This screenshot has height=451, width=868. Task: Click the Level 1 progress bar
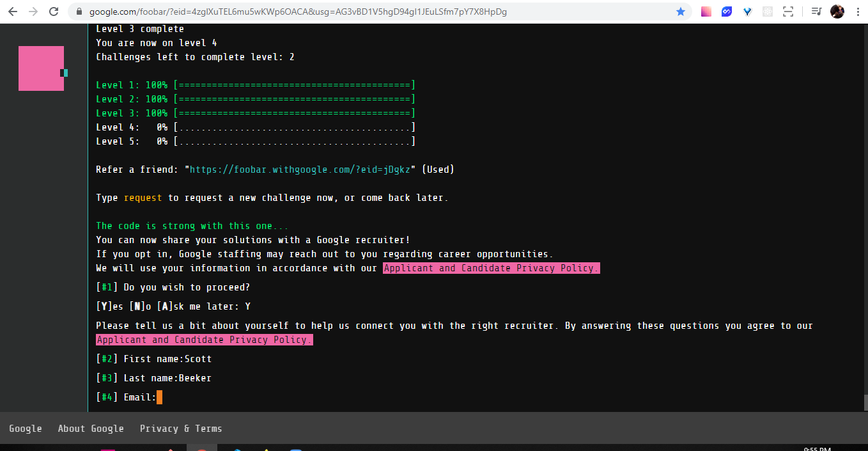(294, 85)
